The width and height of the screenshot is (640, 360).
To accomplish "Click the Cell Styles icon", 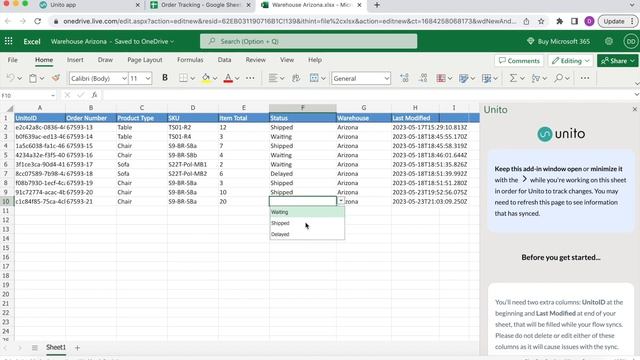I will [x=486, y=78].
